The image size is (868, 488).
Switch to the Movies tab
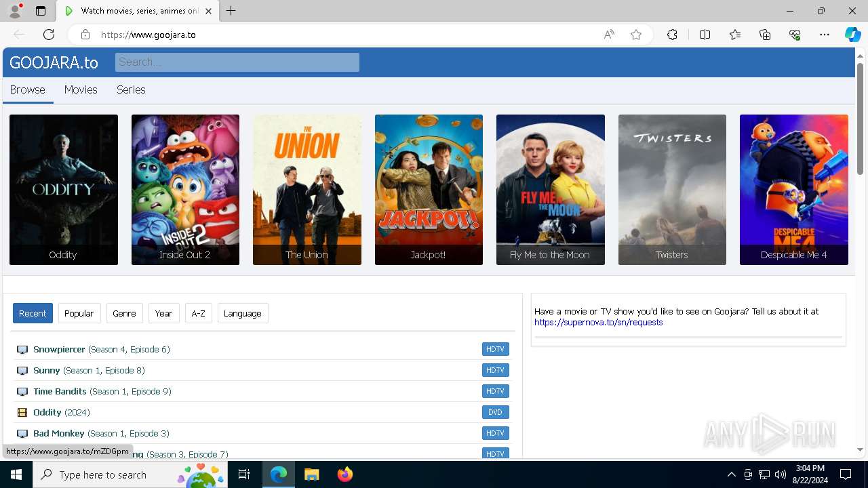(x=81, y=89)
